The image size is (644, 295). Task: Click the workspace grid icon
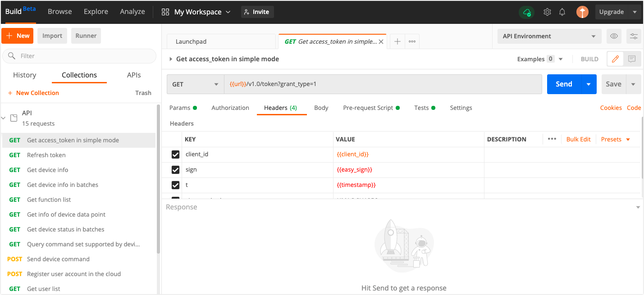[165, 12]
